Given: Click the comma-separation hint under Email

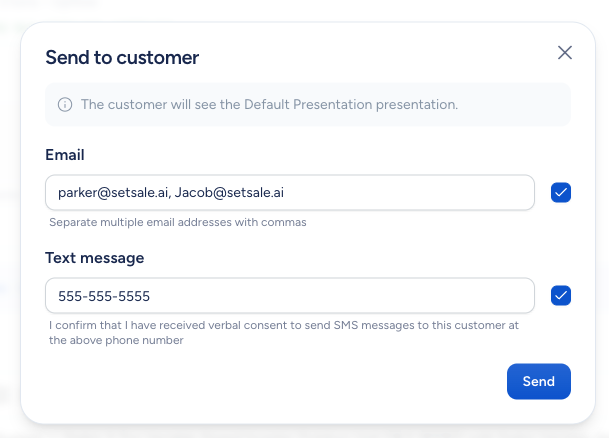Looking at the screenshot, I should (x=177, y=222).
